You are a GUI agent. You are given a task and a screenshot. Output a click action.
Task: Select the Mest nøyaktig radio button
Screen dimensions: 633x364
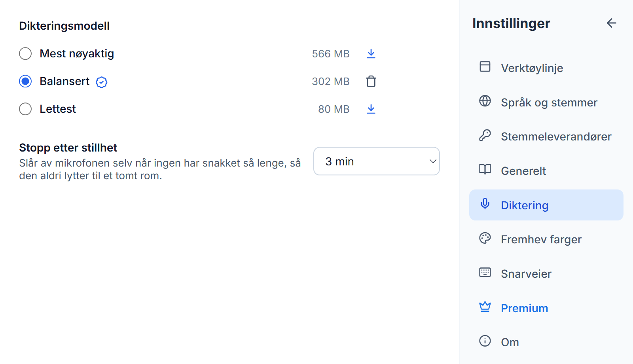click(25, 53)
